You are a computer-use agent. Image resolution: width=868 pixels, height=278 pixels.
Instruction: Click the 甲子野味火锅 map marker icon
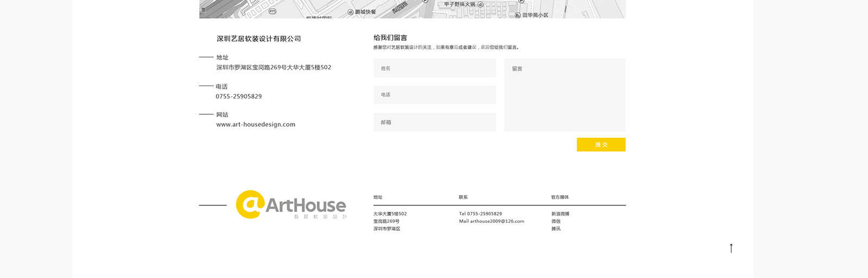(x=480, y=4)
